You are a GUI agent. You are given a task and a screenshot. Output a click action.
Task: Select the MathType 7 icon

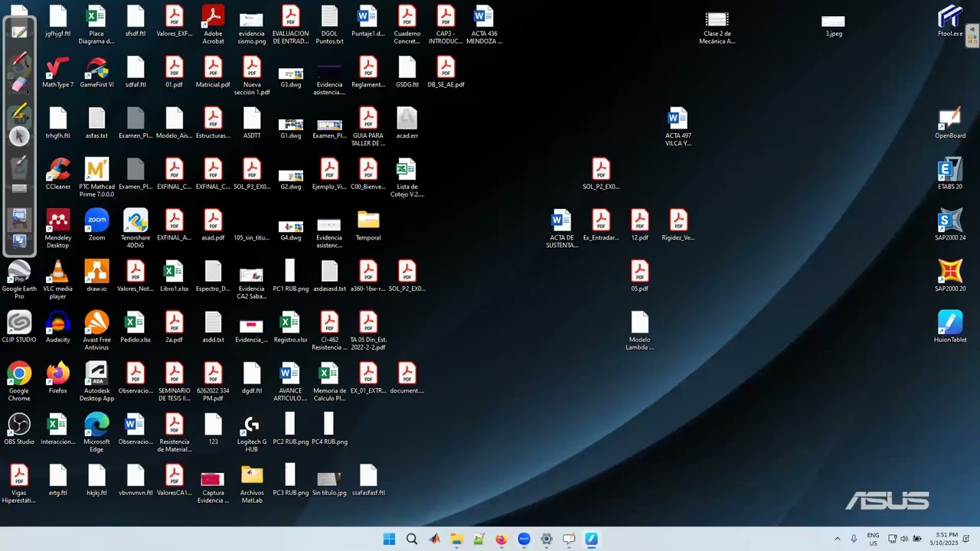point(58,72)
